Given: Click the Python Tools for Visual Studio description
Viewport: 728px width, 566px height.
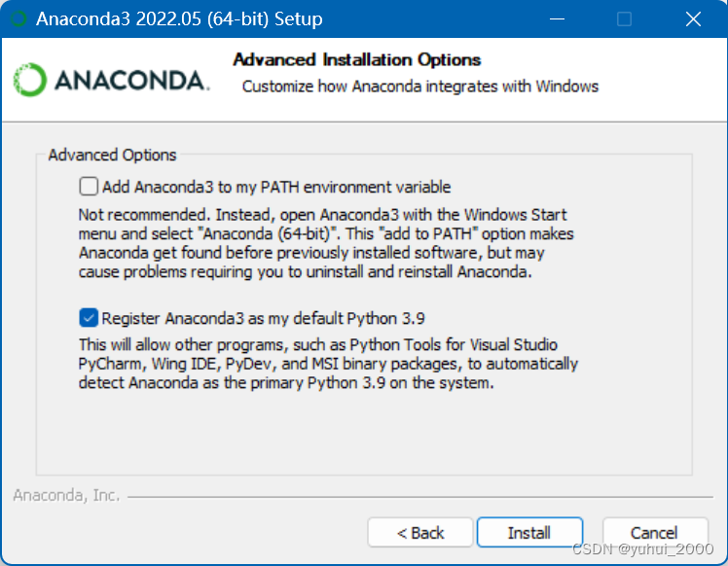Looking at the screenshot, I should (x=328, y=364).
